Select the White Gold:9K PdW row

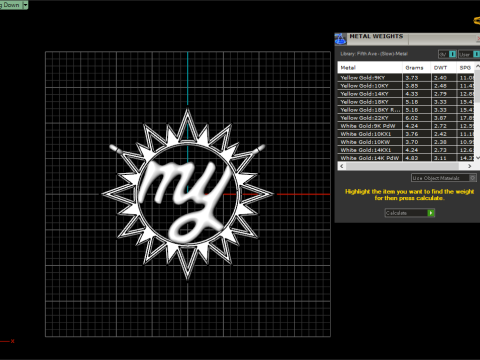[406, 126]
